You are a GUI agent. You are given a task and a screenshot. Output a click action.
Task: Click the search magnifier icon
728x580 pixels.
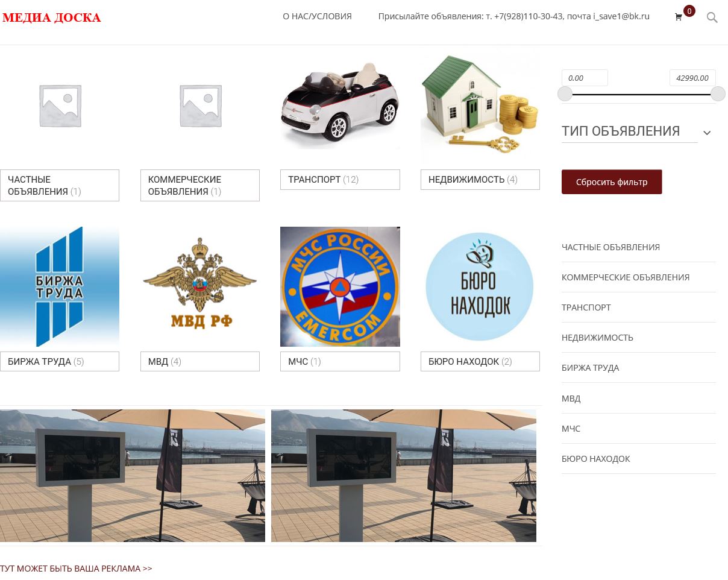tap(712, 17)
